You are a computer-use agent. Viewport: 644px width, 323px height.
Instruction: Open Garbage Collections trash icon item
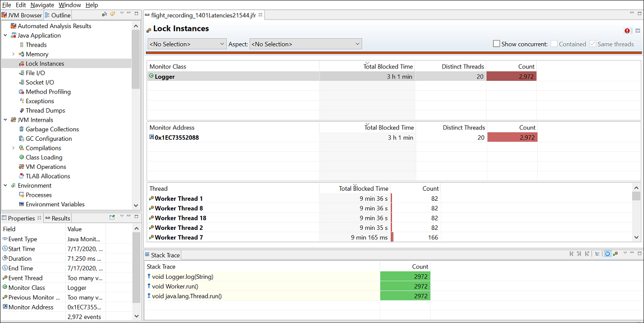pos(21,129)
